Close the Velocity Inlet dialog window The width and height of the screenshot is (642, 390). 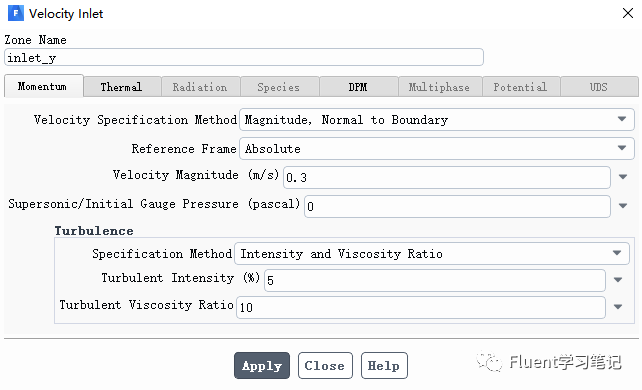pyautogui.click(x=628, y=14)
